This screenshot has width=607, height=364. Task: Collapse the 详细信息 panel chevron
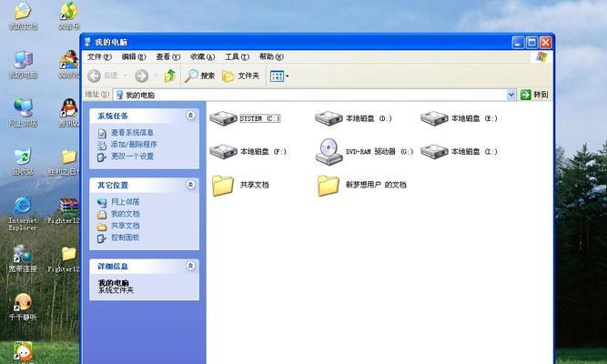(190, 266)
